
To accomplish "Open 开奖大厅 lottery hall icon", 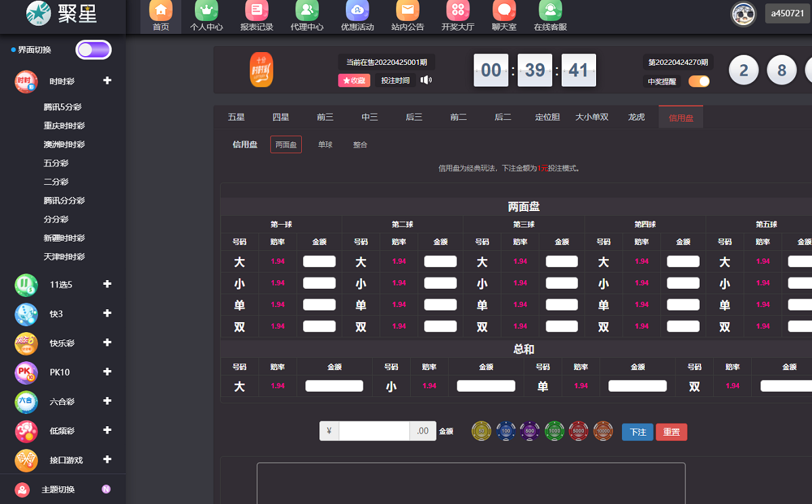I will 458,12.
